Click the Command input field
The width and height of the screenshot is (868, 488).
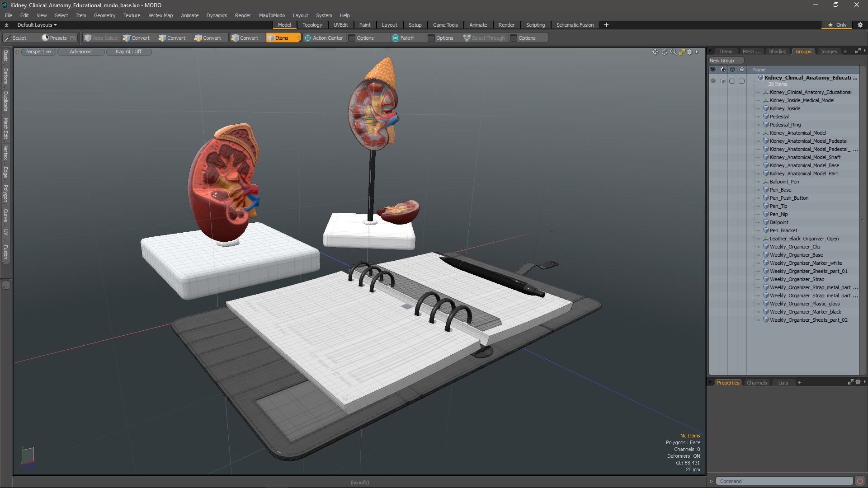click(783, 481)
